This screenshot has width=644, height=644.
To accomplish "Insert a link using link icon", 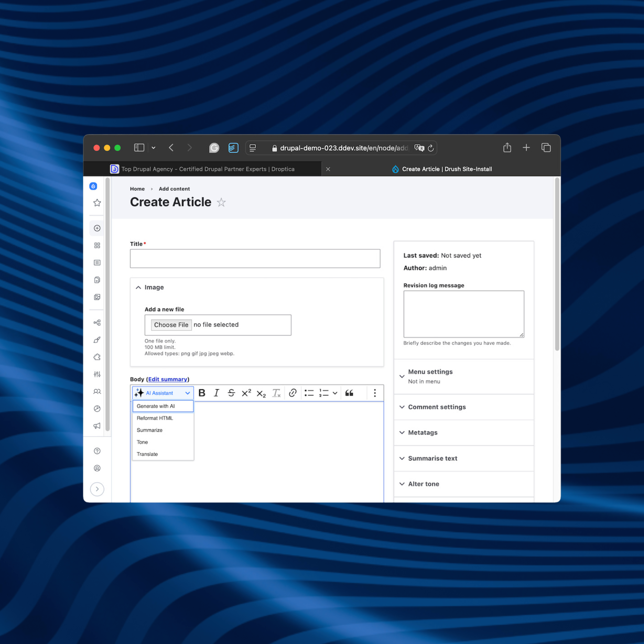I will pyautogui.click(x=292, y=393).
